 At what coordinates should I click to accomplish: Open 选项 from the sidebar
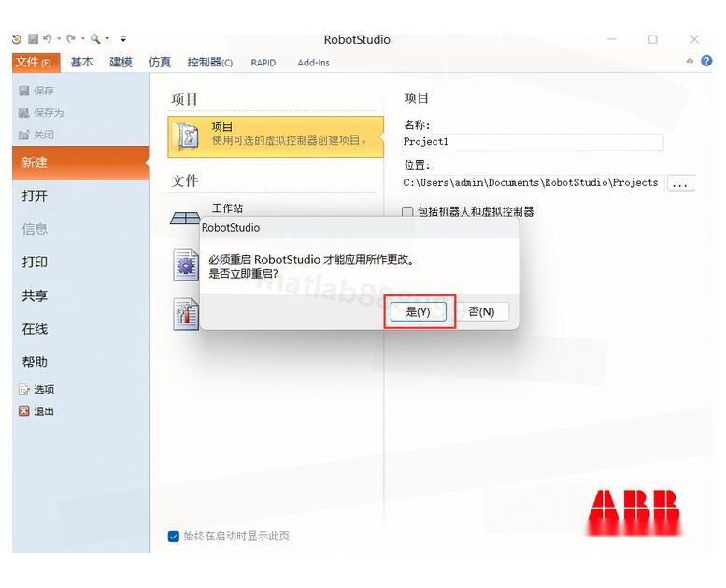[37, 389]
